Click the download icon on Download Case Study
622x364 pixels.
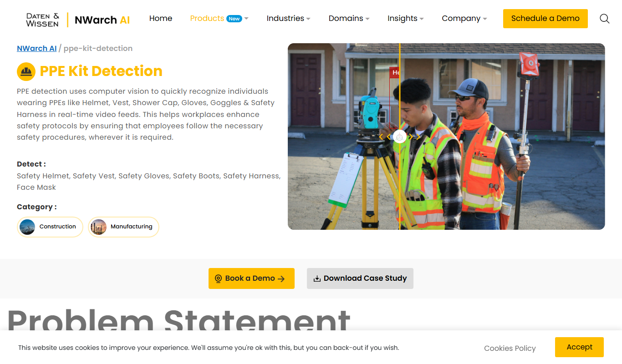317,278
